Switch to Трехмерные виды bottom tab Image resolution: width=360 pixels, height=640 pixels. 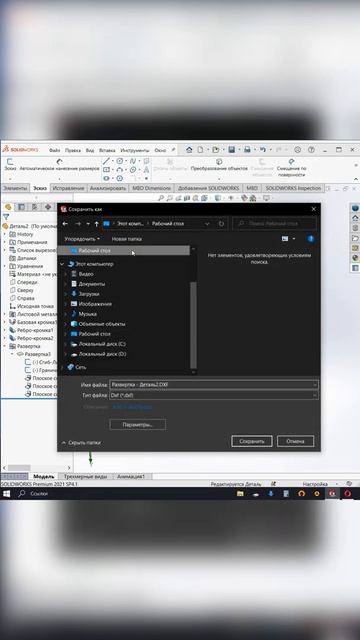coord(85,476)
